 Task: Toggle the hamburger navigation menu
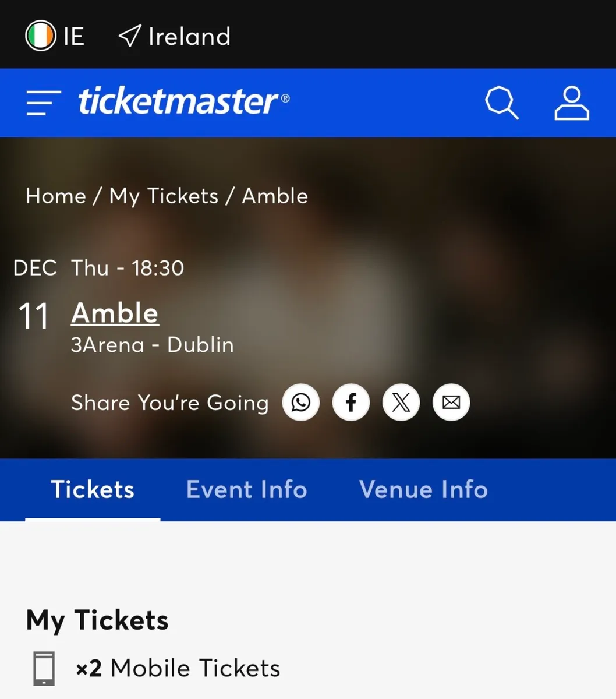(42, 103)
